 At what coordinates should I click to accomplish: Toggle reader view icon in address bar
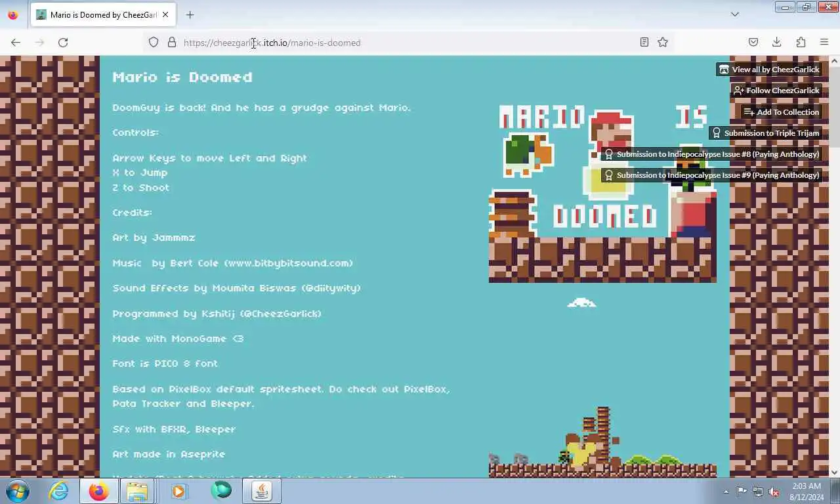coord(644,42)
